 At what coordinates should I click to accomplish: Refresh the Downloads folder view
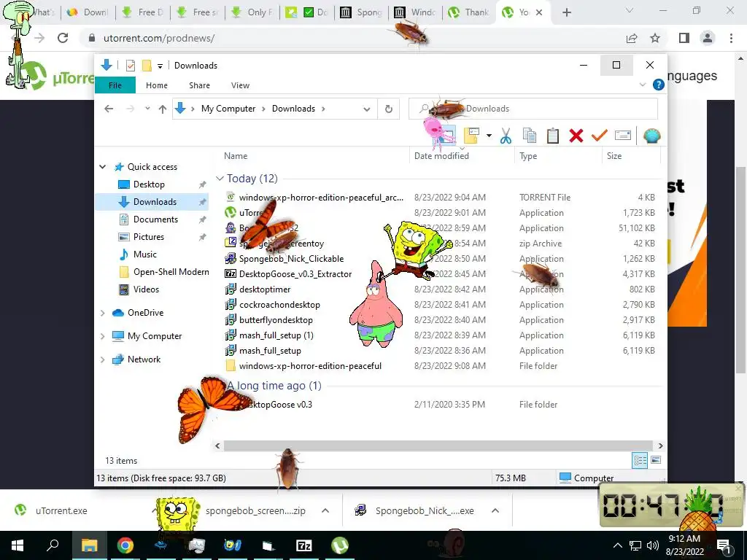point(389,109)
